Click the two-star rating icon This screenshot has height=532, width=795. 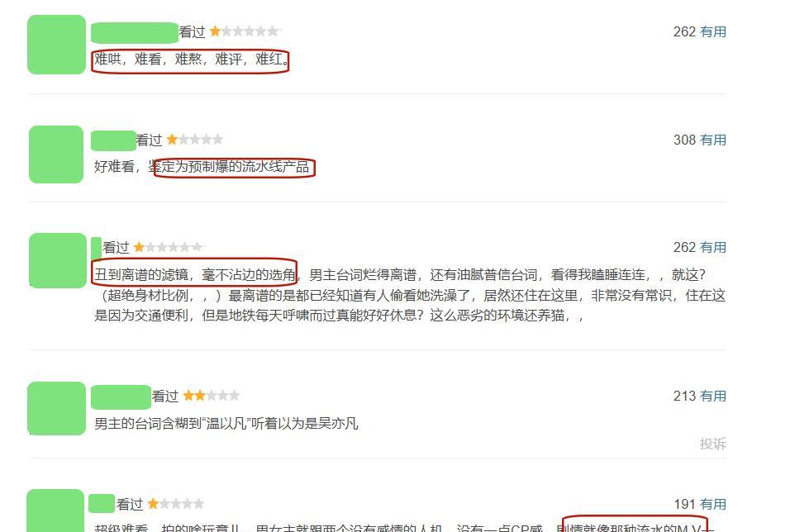(x=211, y=395)
